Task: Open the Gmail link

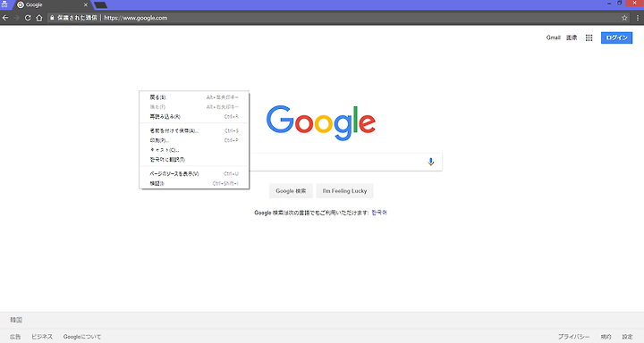Action: 554,38
